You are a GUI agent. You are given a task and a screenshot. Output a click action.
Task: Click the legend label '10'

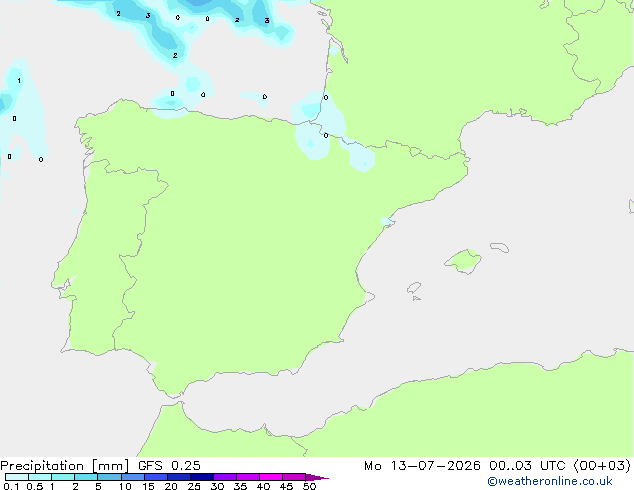pyautogui.click(x=125, y=486)
